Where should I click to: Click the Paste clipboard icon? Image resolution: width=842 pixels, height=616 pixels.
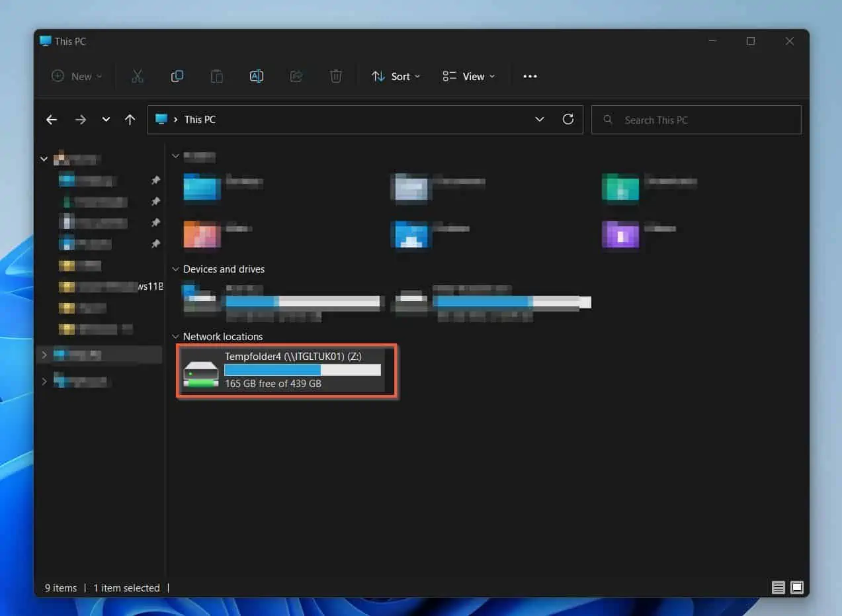pyautogui.click(x=217, y=76)
